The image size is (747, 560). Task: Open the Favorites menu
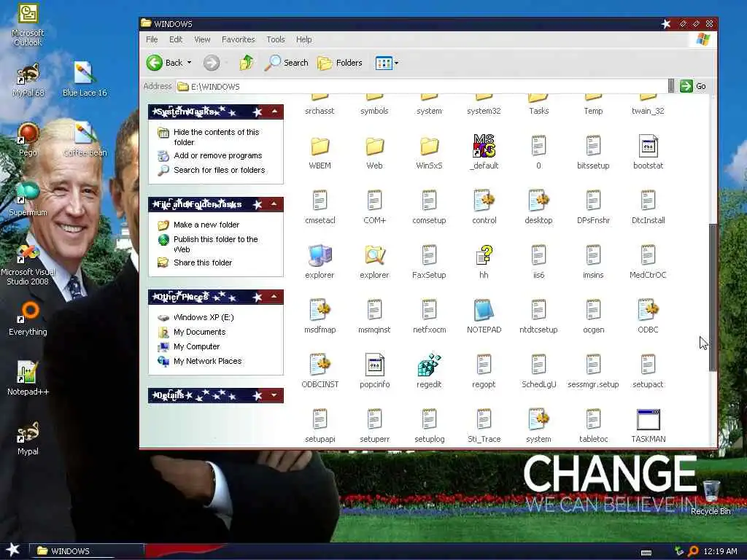pyautogui.click(x=239, y=39)
